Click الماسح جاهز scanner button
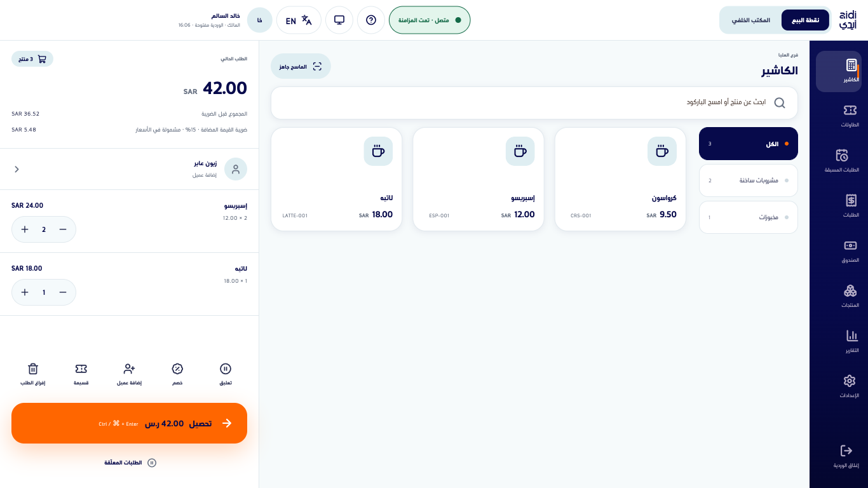 point(301,66)
